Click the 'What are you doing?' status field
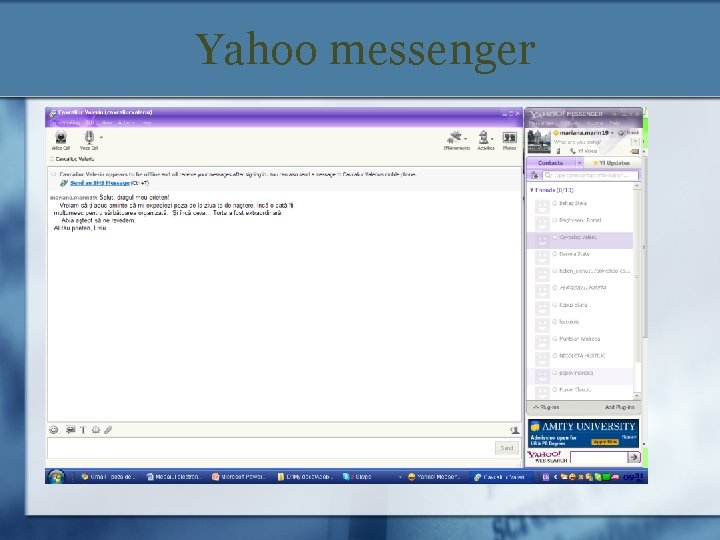The image size is (720, 540). (x=591, y=142)
